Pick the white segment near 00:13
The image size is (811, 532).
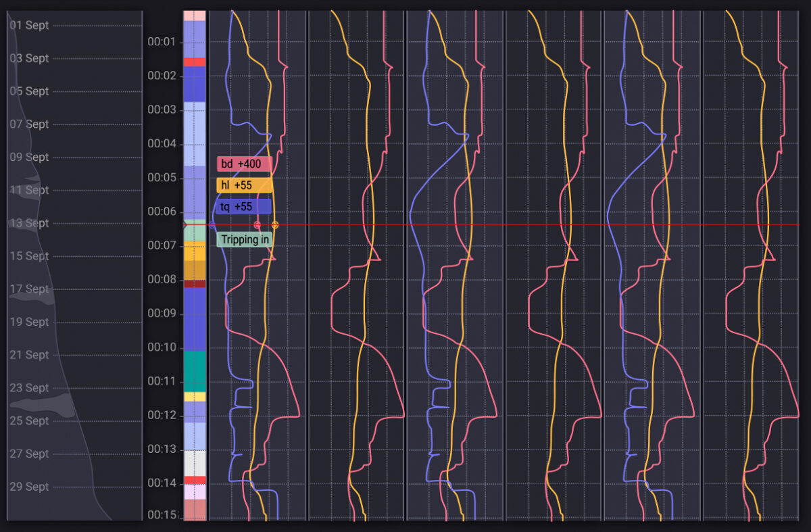click(195, 463)
